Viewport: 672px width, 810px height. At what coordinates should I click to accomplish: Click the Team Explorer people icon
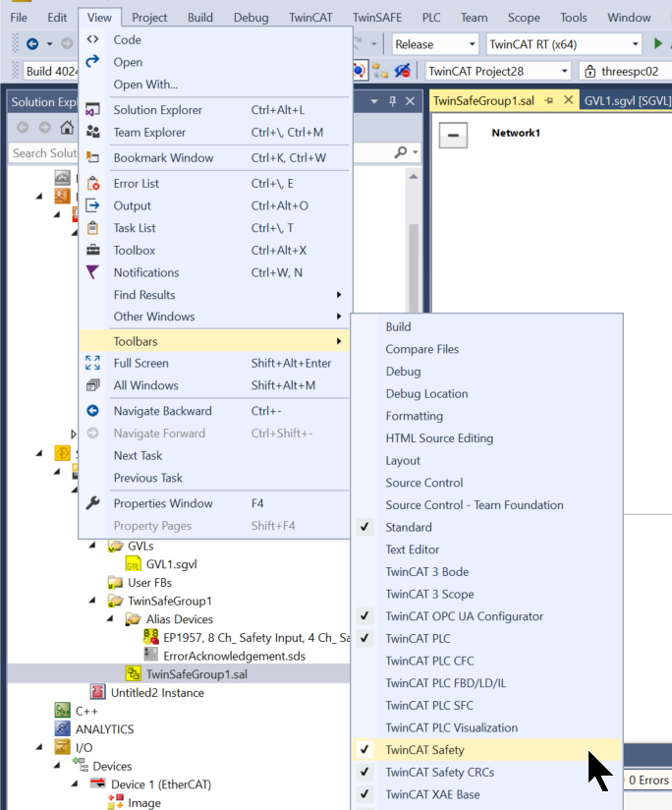[x=93, y=132]
